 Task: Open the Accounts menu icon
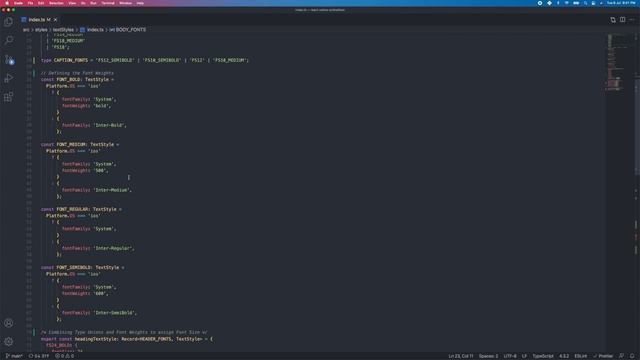point(9,323)
